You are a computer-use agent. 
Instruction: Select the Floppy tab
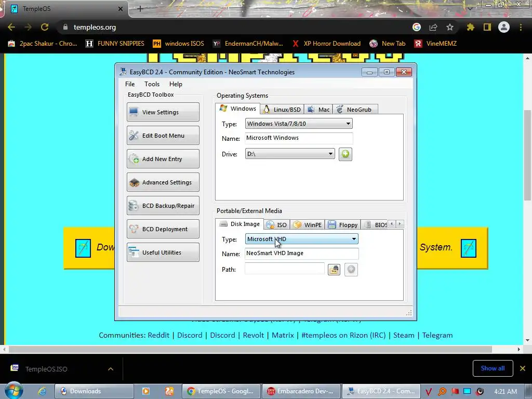click(343, 224)
